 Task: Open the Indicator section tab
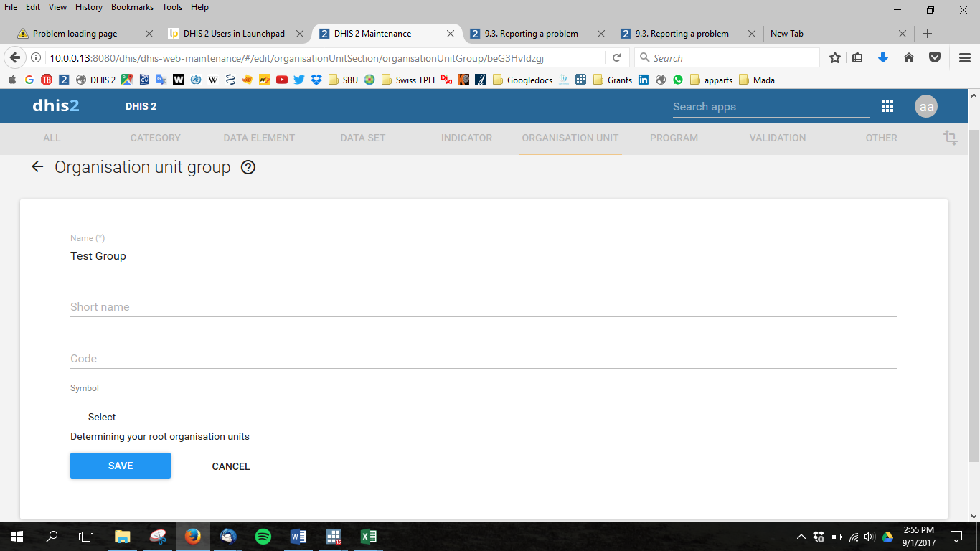tap(466, 138)
